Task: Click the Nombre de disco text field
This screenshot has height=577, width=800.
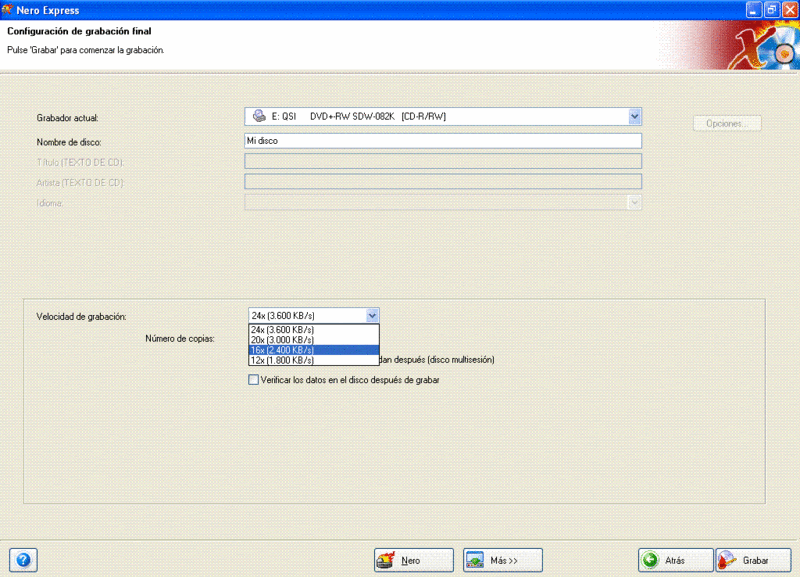Action: [x=443, y=141]
